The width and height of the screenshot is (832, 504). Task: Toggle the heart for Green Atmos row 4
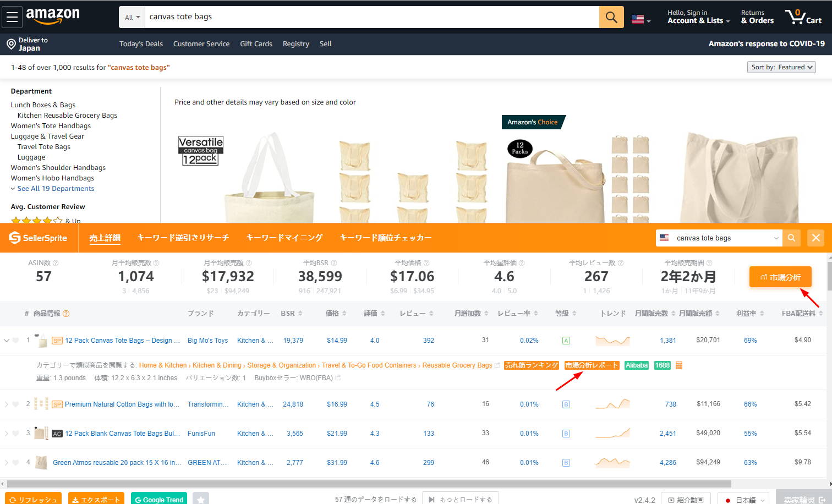[x=15, y=463]
